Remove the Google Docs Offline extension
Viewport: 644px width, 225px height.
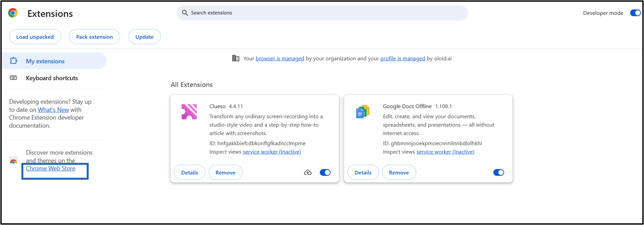399,173
